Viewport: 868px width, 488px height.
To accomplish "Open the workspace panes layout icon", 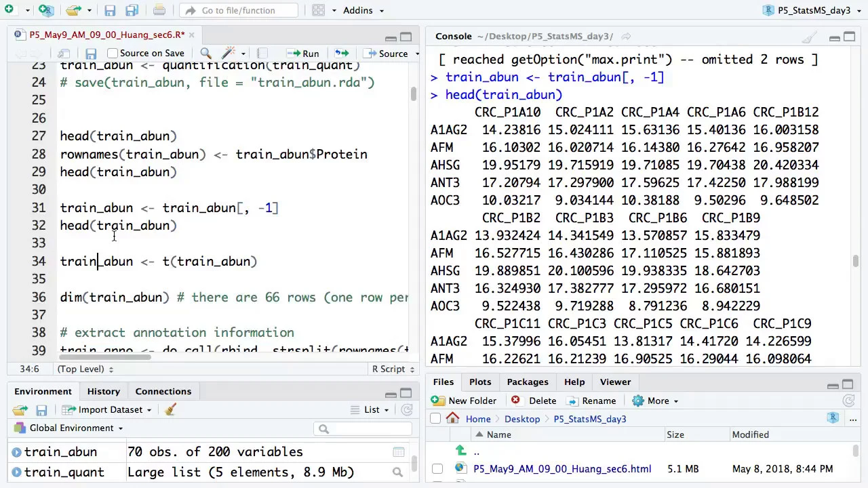I will point(318,10).
